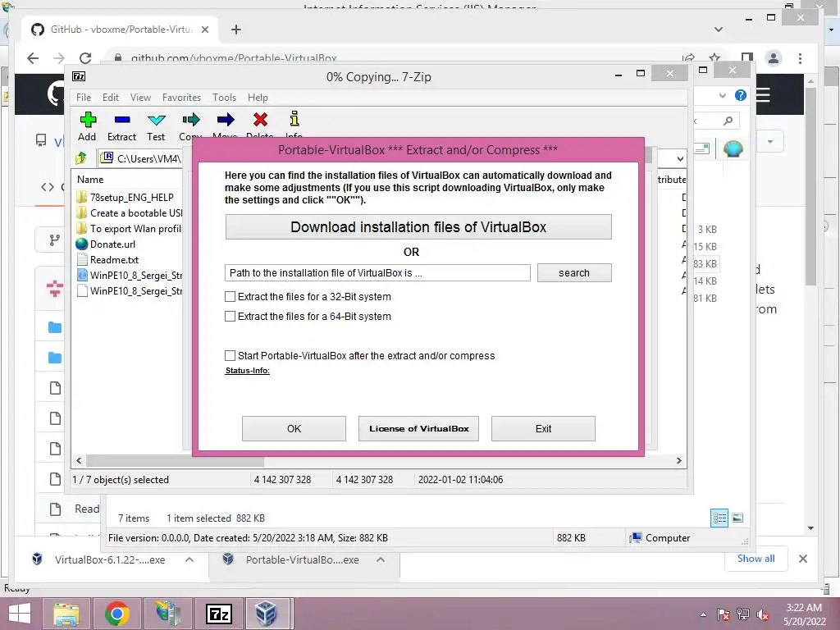Select Readme.txt in 7-Zip list

114,260
